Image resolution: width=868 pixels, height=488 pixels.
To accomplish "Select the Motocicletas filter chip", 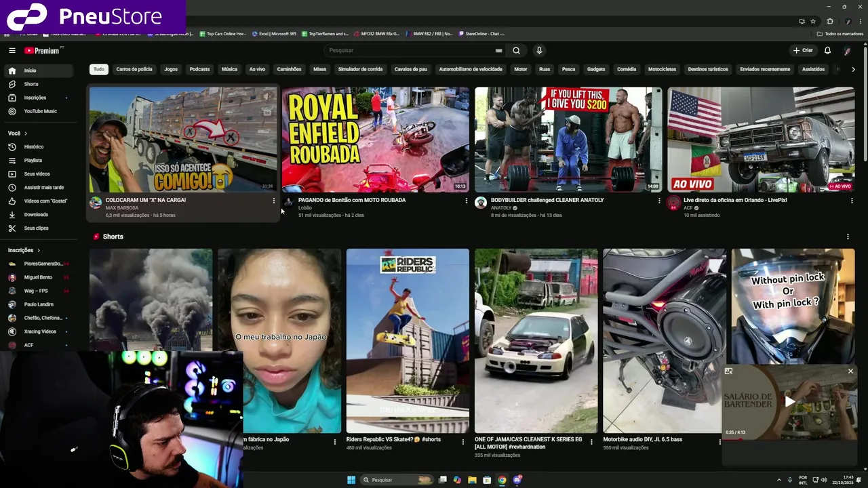I will [x=662, y=69].
